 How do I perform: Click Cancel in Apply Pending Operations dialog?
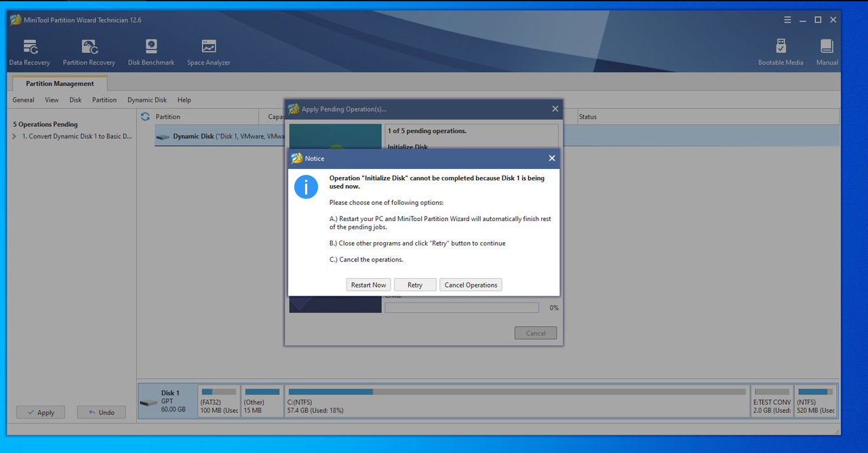[536, 333]
